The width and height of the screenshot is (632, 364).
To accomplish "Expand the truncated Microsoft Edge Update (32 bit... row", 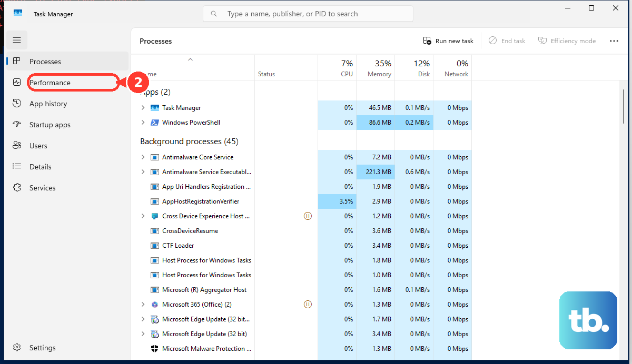I will pyautogui.click(x=143, y=319).
